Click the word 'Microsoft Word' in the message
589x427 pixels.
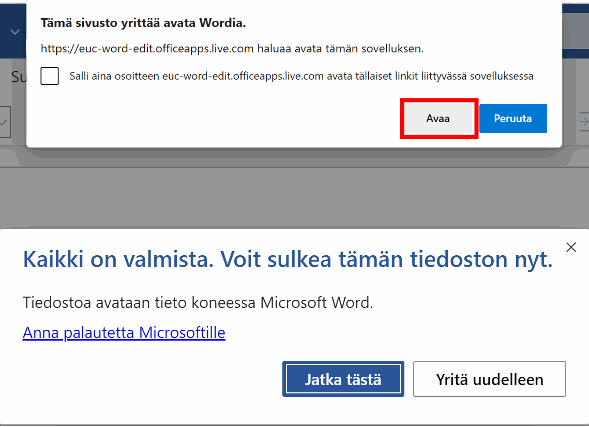[316, 302]
